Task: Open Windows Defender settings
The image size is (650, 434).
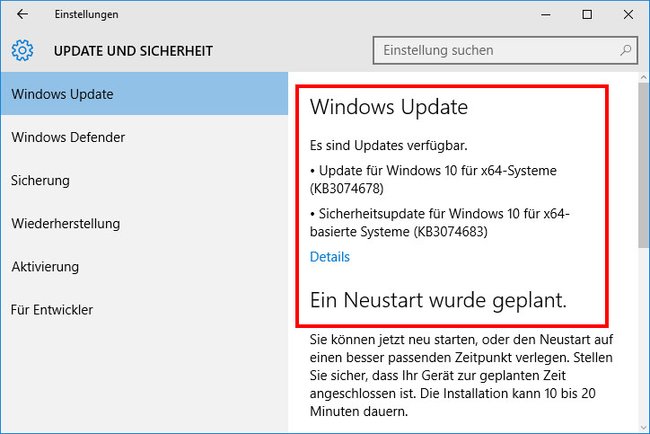Action: (144, 137)
